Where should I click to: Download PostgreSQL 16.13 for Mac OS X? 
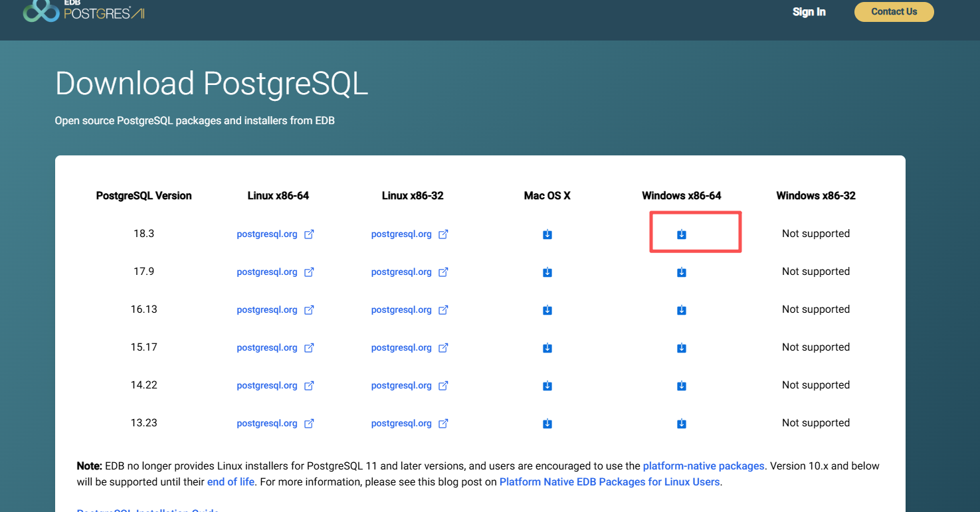pos(547,310)
